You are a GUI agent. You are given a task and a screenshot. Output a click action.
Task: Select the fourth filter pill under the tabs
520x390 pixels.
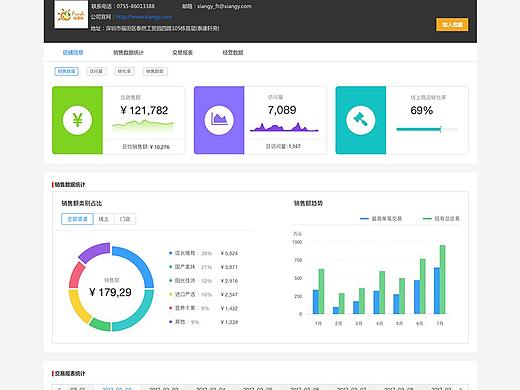click(x=155, y=71)
